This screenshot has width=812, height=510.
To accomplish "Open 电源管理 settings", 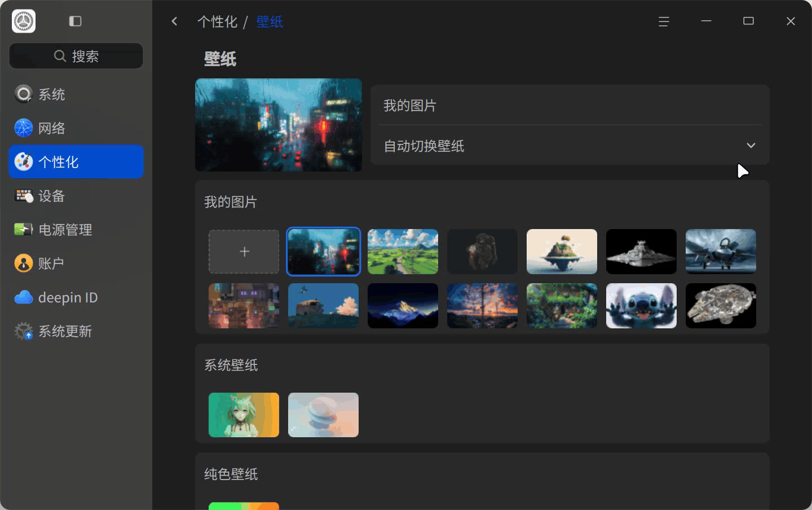I will point(76,230).
